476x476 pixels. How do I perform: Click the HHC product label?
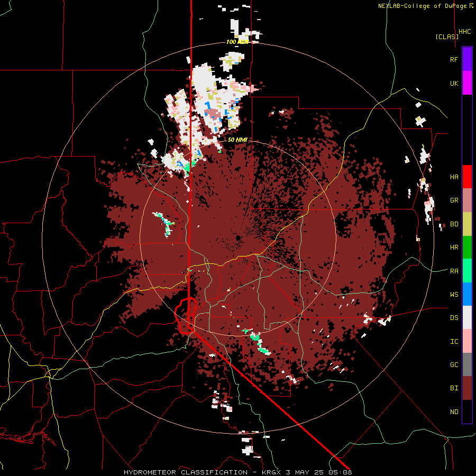click(464, 32)
